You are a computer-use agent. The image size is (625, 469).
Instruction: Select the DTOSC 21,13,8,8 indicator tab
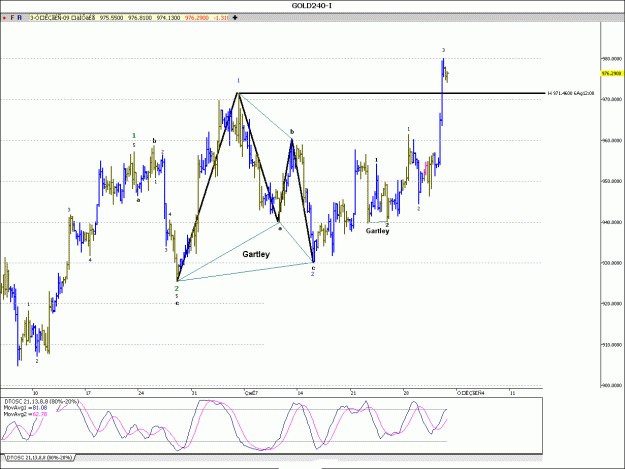pos(39,458)
